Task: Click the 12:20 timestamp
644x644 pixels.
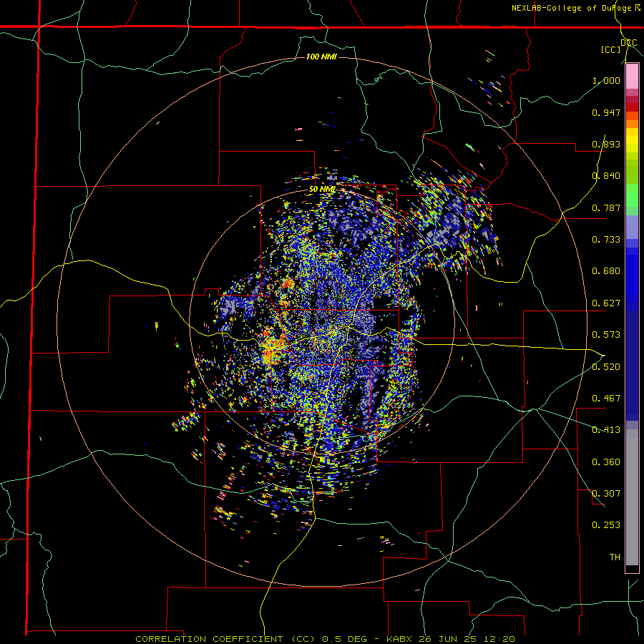Action: pyautogui.click(x=498, y=639)
